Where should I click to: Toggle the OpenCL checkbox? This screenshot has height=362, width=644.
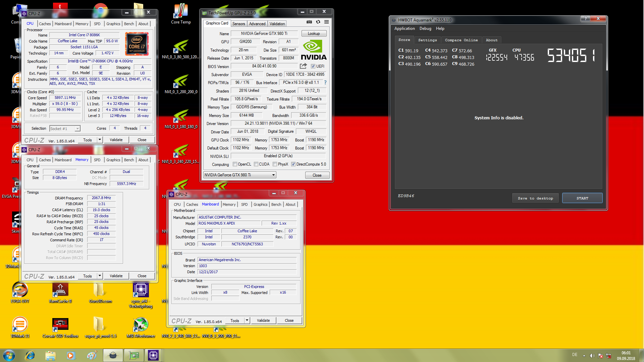coord(235,164)
